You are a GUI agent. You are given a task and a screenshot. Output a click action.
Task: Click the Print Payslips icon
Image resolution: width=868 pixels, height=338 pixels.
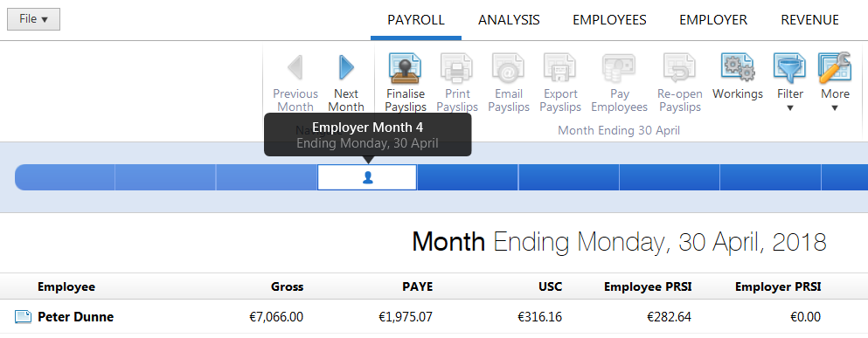[x=456, y=68]
